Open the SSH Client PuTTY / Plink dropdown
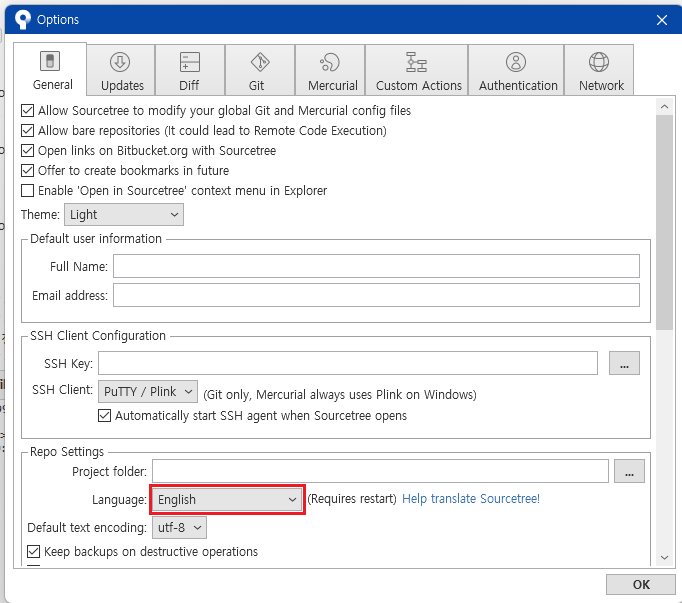682x603 pixels. click(148, 392)
